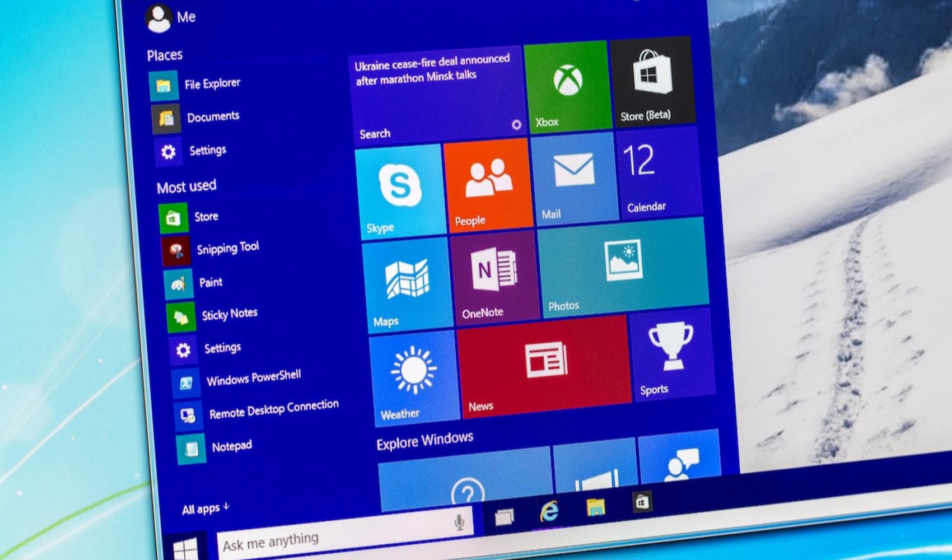This screenshot has width=952, height=560.
Task: Click the File Explorer icon under Places
Action: (x=164, y=86)
